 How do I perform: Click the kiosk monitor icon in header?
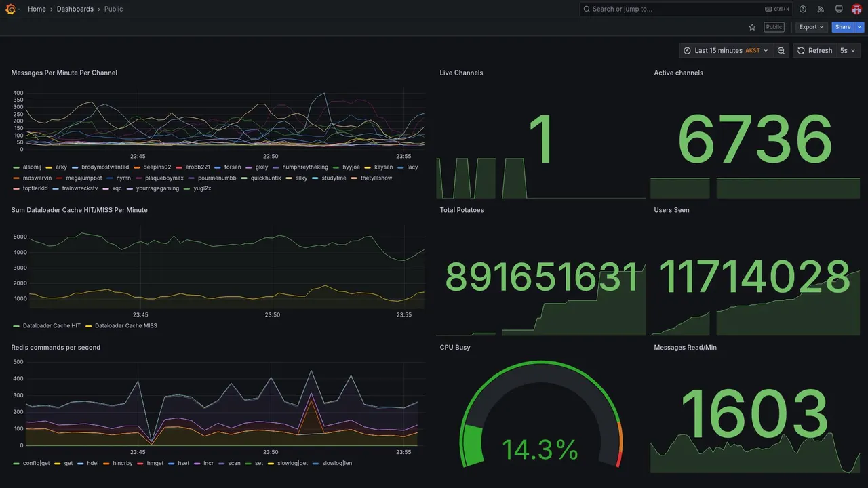click(839, 9)
